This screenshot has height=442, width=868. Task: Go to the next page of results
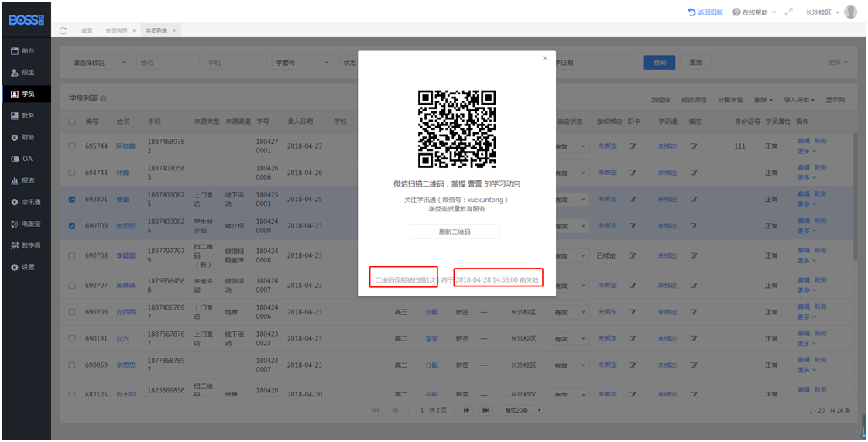click(467, 410)
